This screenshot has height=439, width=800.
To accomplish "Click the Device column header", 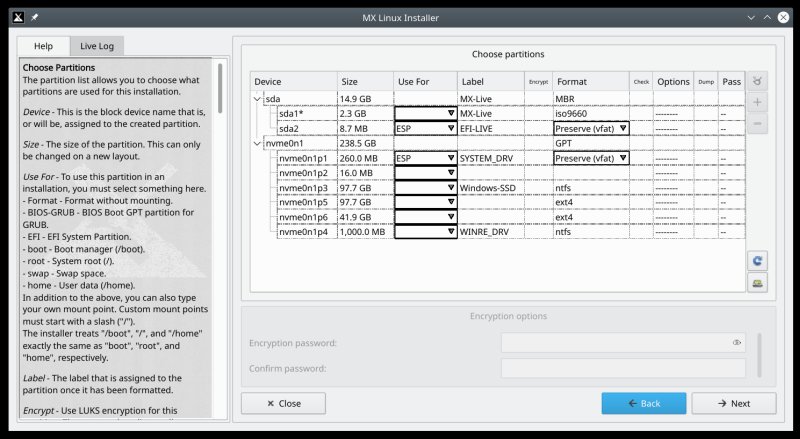I will [x=293, y=82].
